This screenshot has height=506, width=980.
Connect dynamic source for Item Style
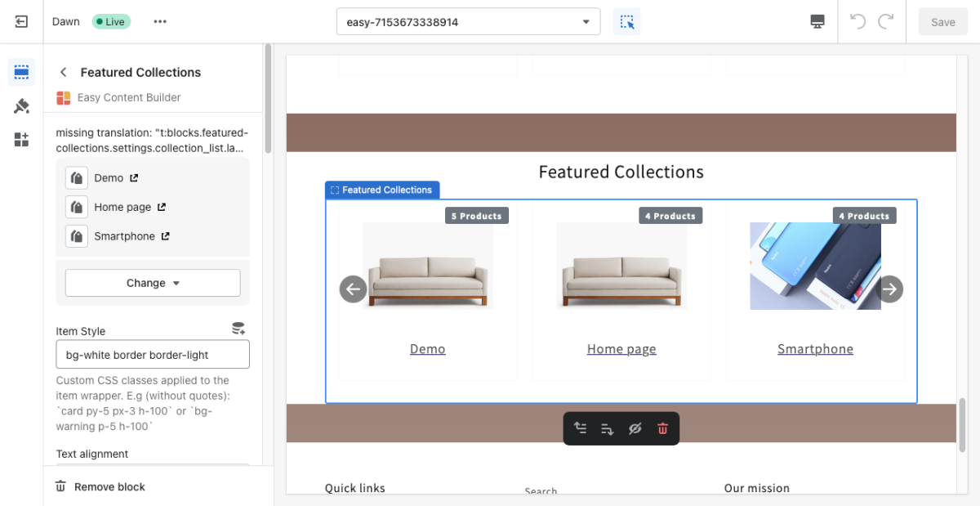238,329
